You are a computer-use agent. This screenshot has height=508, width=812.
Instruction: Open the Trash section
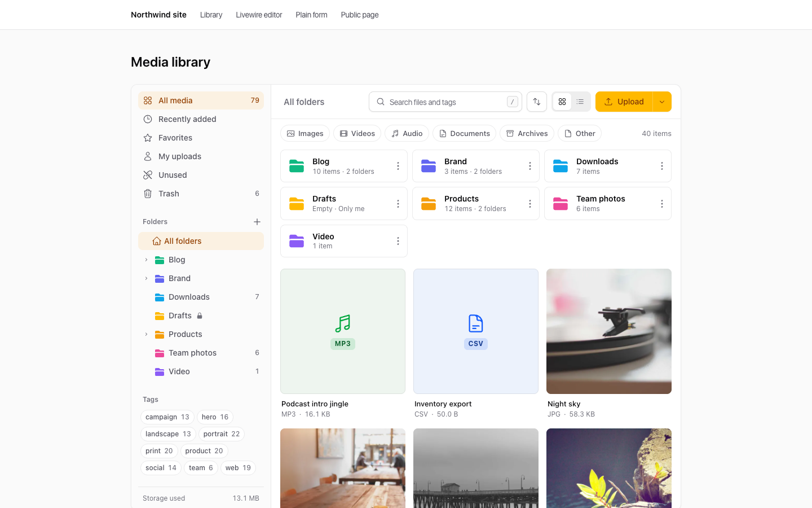click(x=201, y=194)
